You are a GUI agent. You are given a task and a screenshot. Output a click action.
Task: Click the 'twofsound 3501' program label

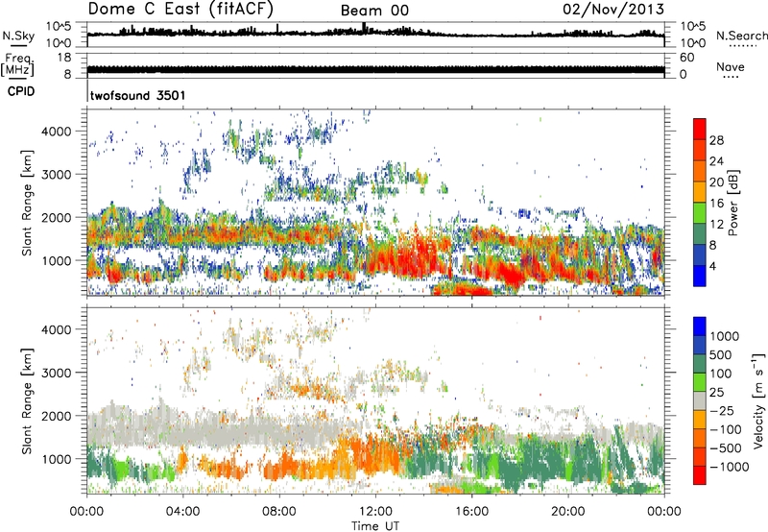(137, 95)
